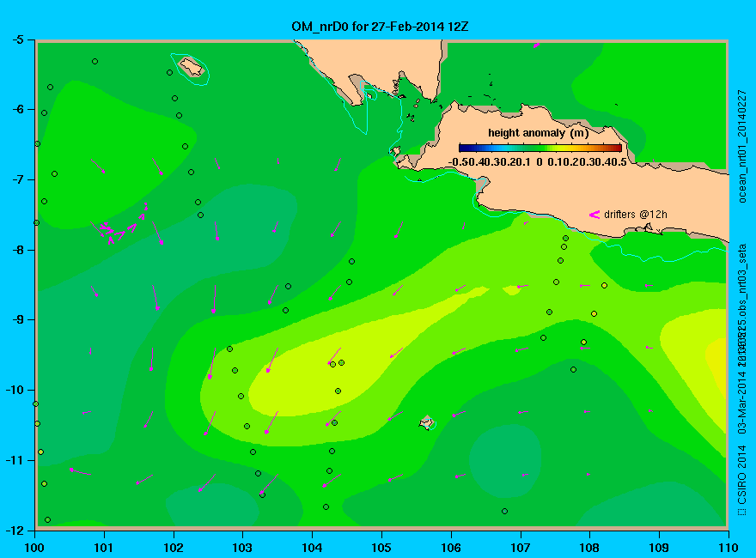This screenshot has height=558, width=756.
Task: Click the '-10' latitude axis label
Action: pyautogui.click(x=15, y=390)
